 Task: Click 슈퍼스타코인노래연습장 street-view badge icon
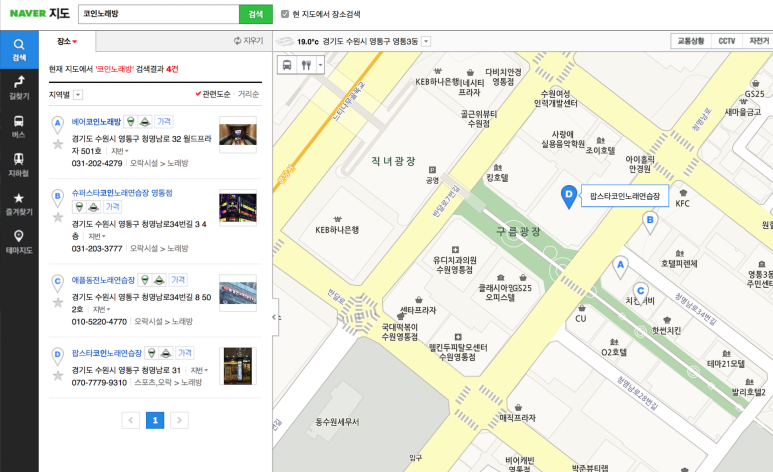93,207
